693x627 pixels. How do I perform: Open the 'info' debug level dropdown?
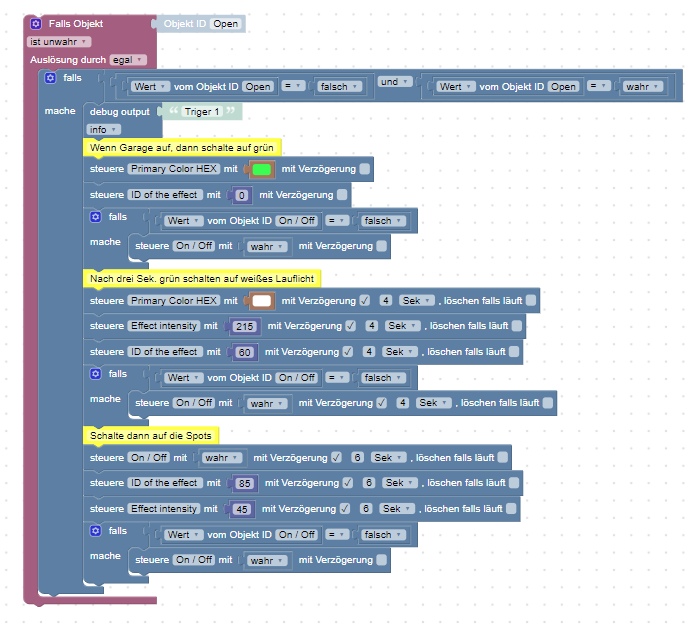(x=103, y=129)
